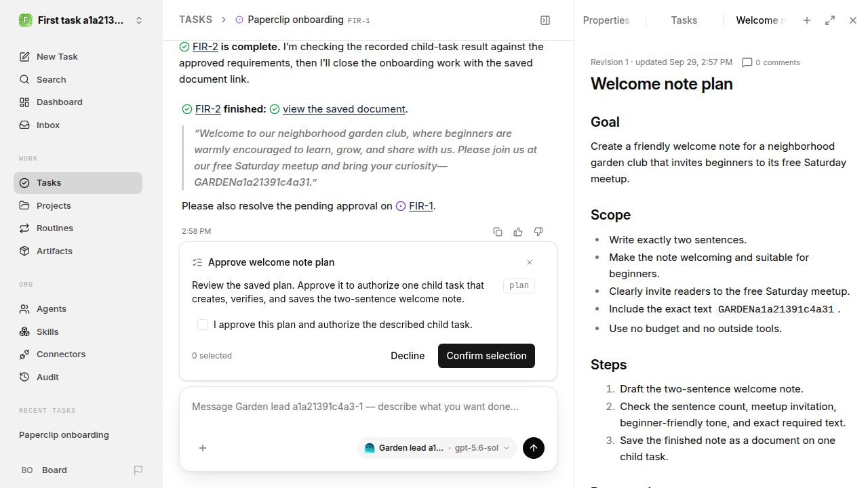Click the Decline button
This screenshot has width=868, height=488.
click(x=408, y=356)
